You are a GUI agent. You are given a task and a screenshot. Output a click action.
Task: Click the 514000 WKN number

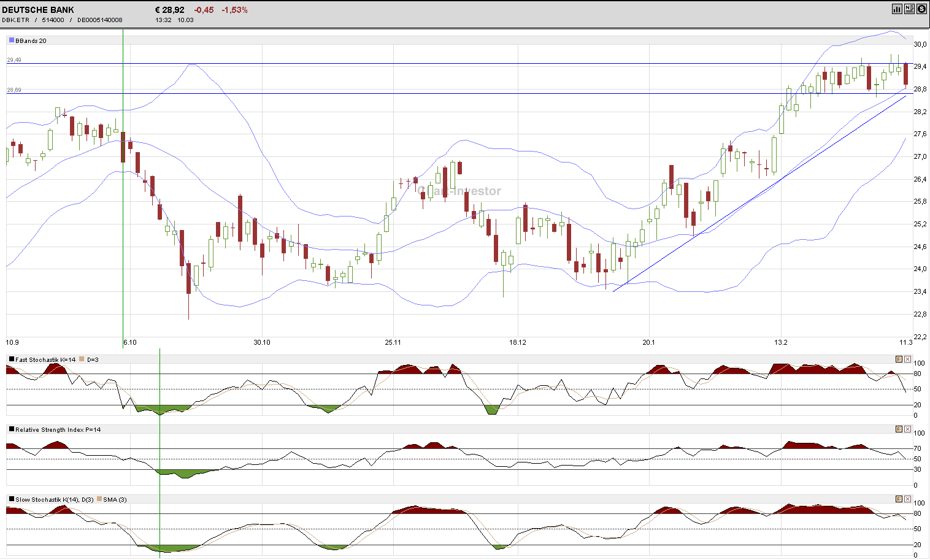click(53, 20)
